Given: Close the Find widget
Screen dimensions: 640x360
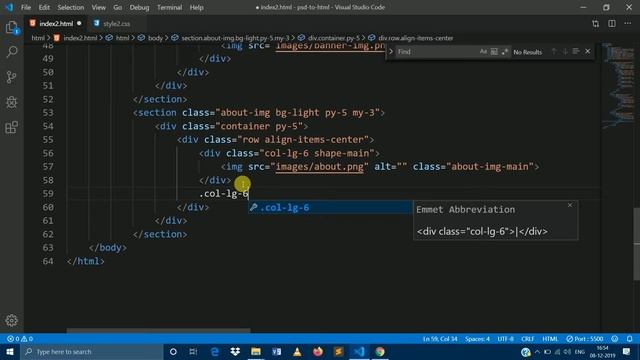Looking at the screenshot, I should [x=588, y=51].
